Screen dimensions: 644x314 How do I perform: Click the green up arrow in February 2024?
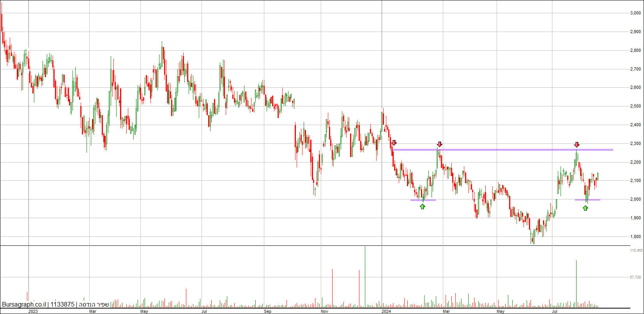point(423,206)
